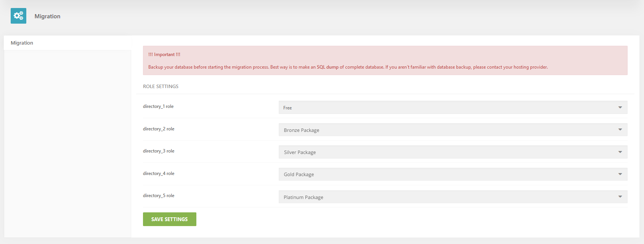Open the directory_2 role Bronze Package dropdown
The image size is (644, 244).
click(x=453, y=130)
